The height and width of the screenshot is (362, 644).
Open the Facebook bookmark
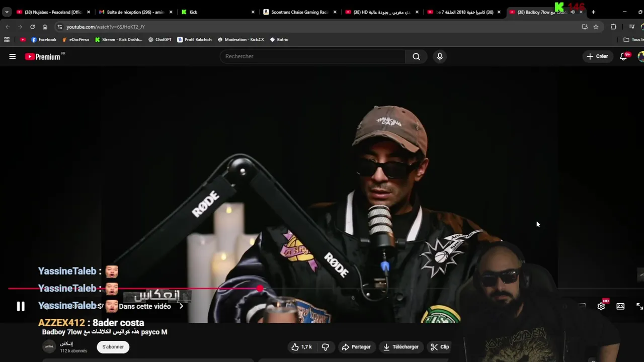pyautogui.click(x=44, y=40)
